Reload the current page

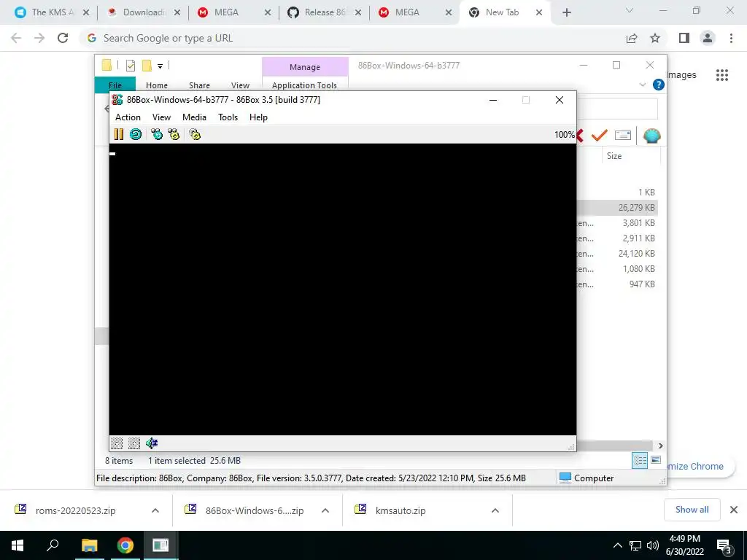(x=63, y=38)
